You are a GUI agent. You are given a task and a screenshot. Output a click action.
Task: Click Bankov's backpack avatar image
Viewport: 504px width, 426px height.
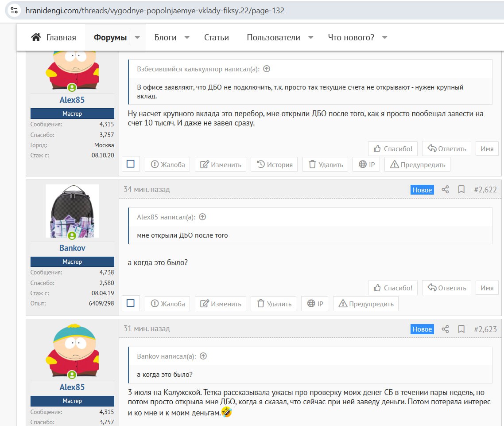coord(72,211)
